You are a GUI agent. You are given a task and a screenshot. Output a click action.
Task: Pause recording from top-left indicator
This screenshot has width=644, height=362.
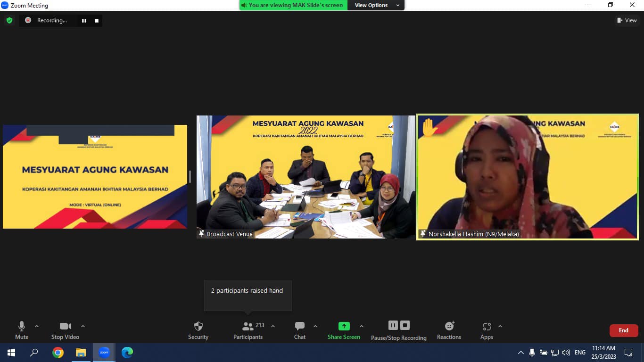point(84,20)
